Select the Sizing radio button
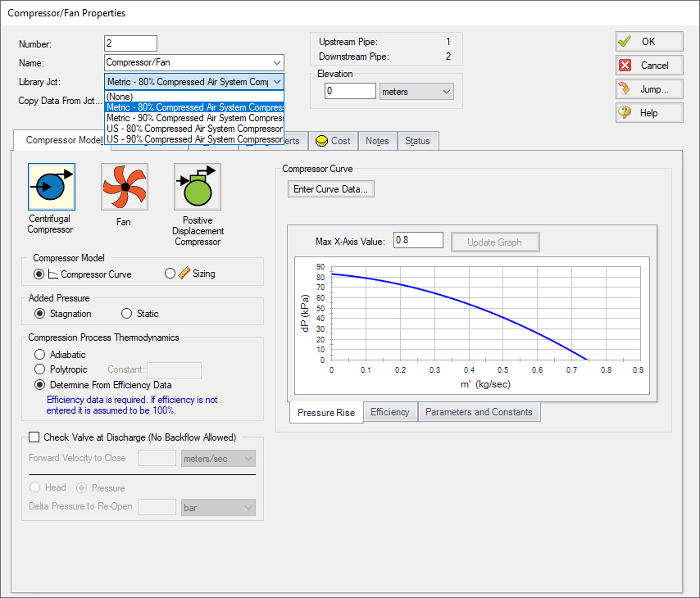700x598 pixels. click(x=170, y=274)
